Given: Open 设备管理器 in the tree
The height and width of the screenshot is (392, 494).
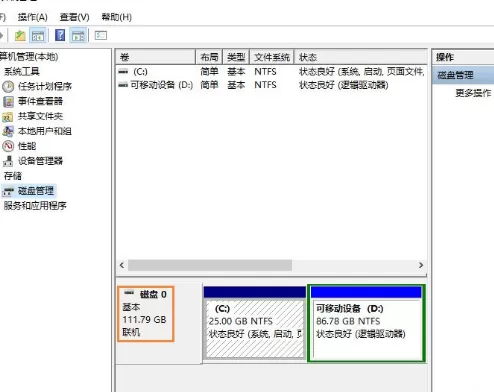Looking at the screenshot, I should pos(40,161).
